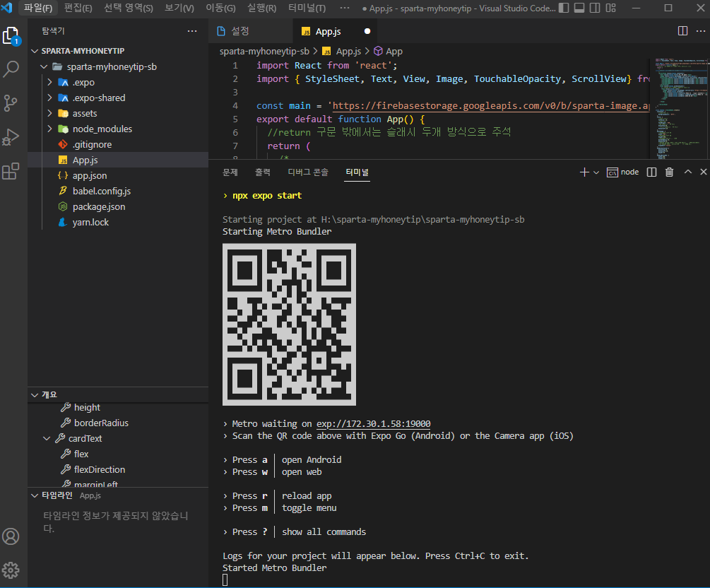Toggle bottom panel visibility

point(579,8)
